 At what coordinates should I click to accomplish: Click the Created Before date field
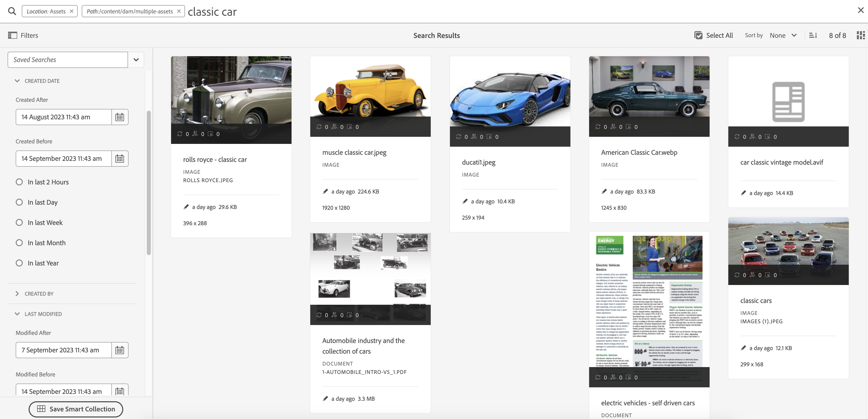pyautogui.click(x=64, y=159)
